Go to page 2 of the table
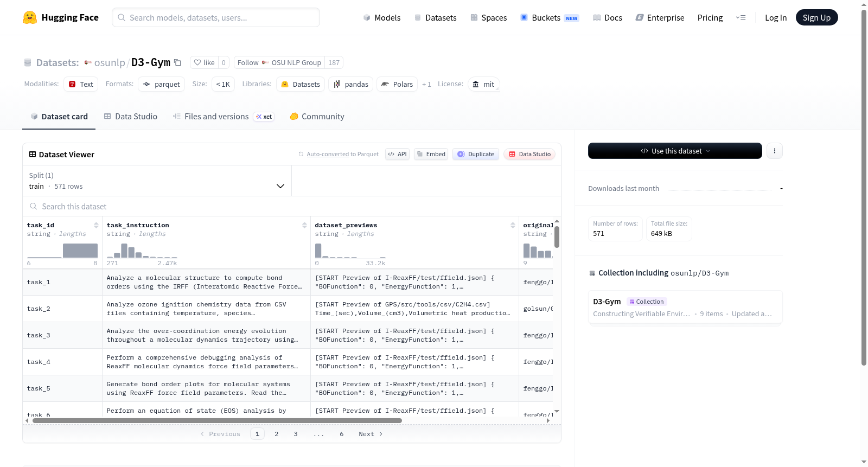 tap(277, 434)
